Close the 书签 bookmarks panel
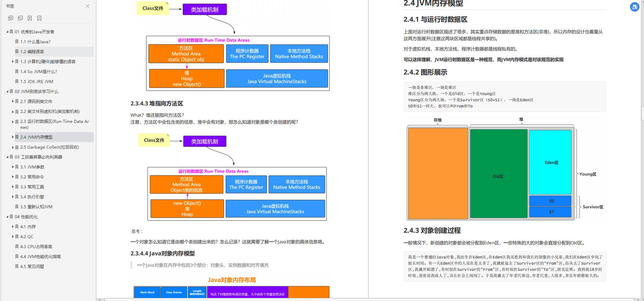The image size is (644, 301). click(x=88, y=6)
